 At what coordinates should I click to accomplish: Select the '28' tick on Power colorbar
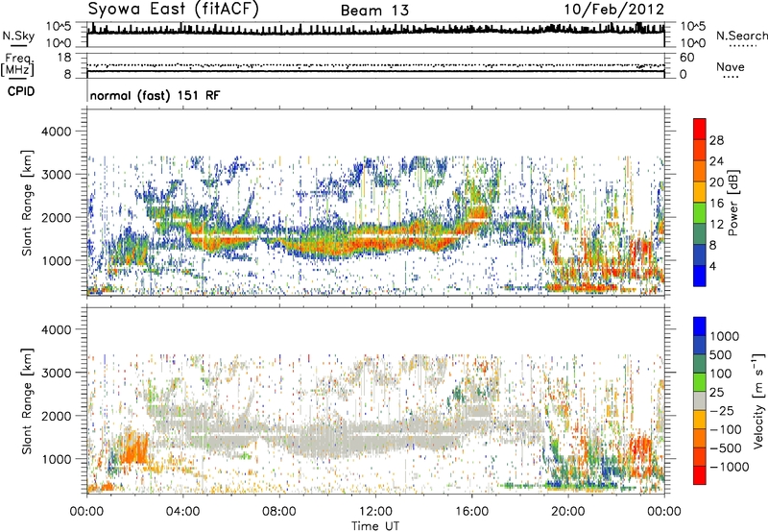716,140
